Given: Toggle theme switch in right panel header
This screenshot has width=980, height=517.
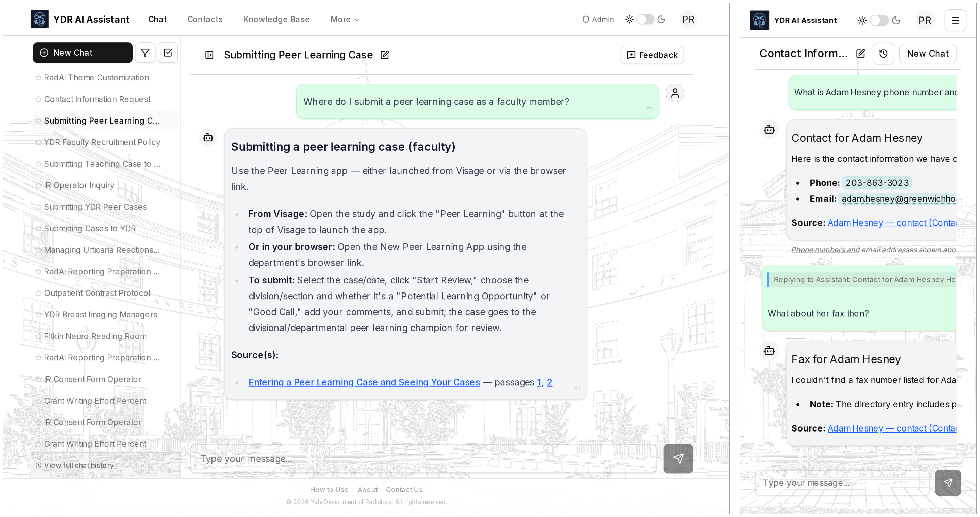Looking at the screenshot, I should [x=879, y=20].
